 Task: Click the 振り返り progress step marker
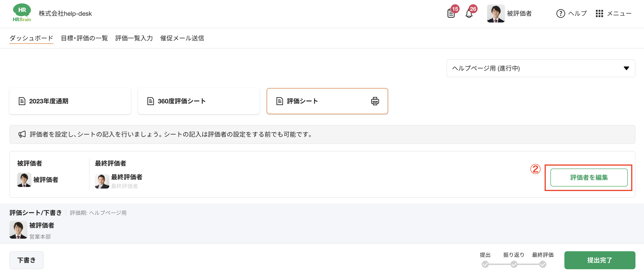pos(514,264)
